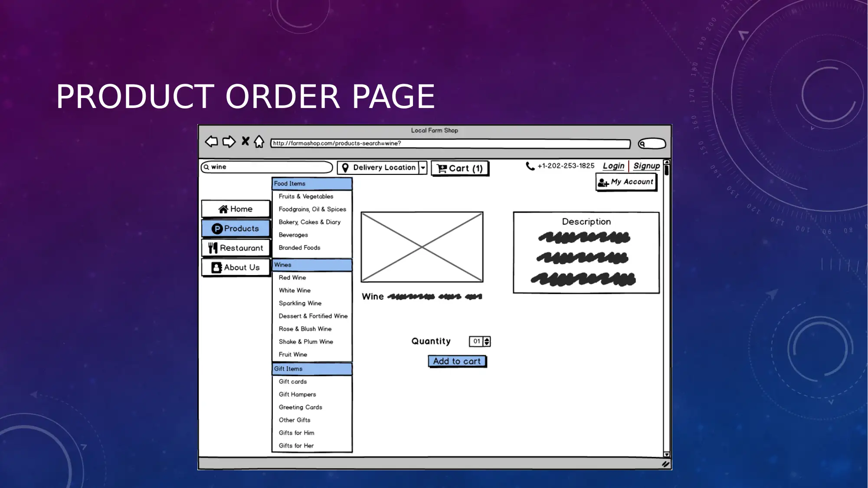Click the browser back arrow icon
The width and height of the screenshot is (868, 488).
211,141
